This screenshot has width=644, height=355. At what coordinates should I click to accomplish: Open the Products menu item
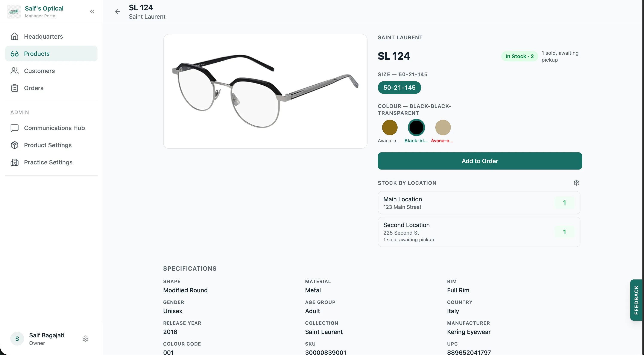51,53
